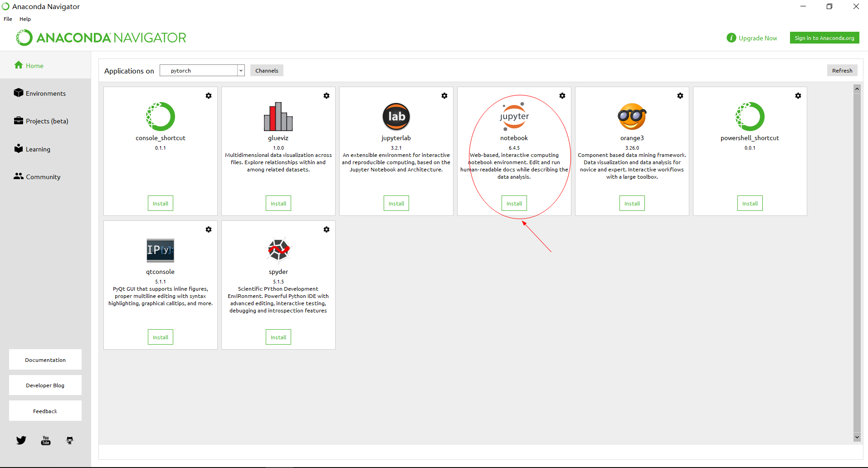Open the Projects (beta) tab
The height and width of the screenshot is (468, 868).
point(45,121)
